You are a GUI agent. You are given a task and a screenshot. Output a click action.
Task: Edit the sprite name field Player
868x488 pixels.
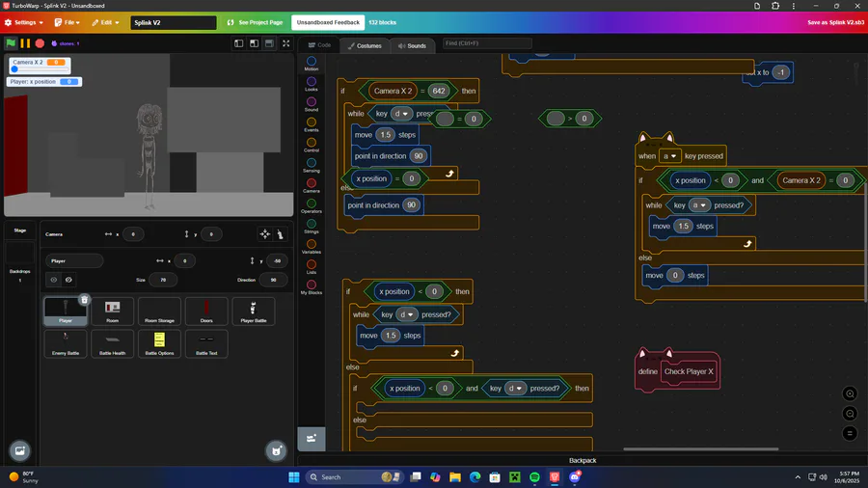(x=74, y=261)
